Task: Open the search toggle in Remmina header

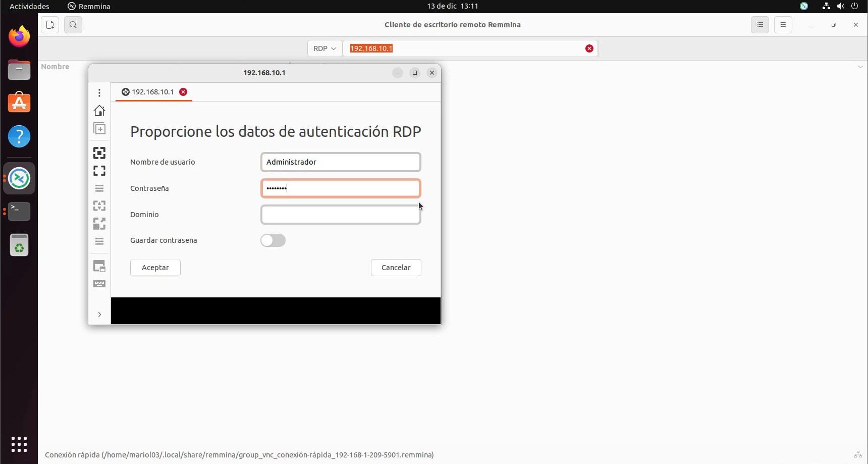Action: tap(73, 25)
